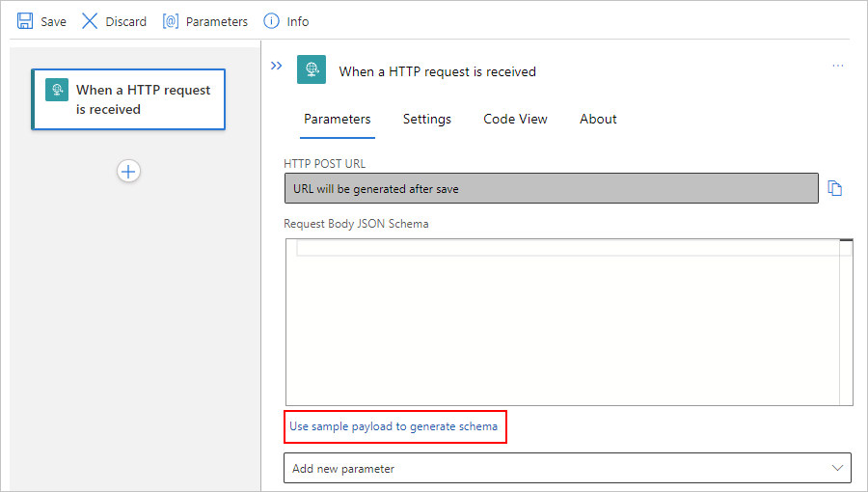
Task: Click the JSON Schema editor vertical scrollbar
Action: pos(846,323)
